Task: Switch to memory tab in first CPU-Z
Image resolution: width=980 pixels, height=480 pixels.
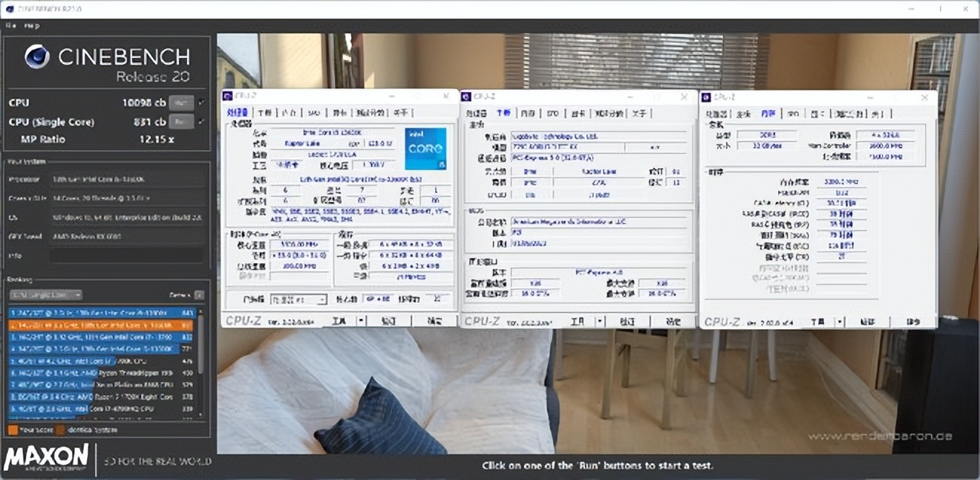Action: [290, 113]
